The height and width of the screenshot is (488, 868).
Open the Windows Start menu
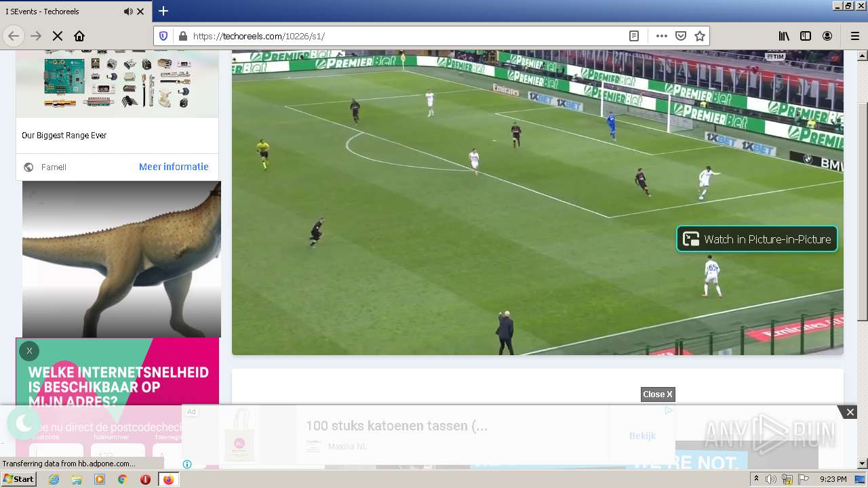click(18, 479)
